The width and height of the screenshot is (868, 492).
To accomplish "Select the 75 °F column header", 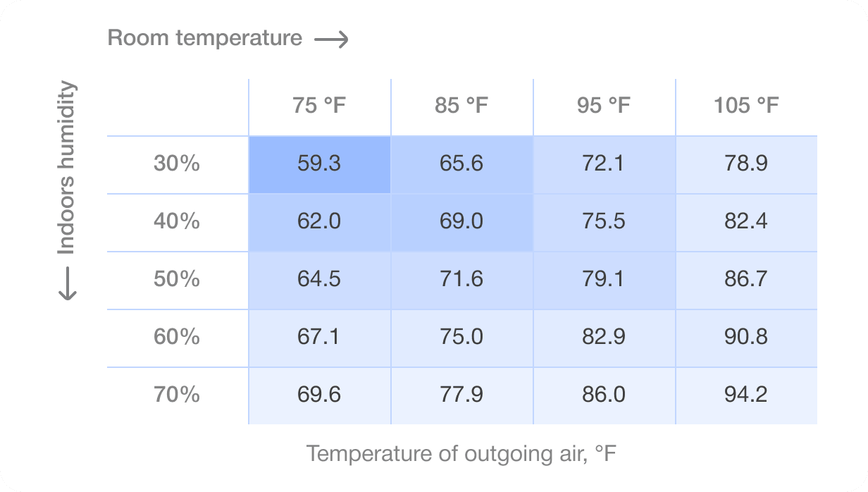I will pos(320,106).
